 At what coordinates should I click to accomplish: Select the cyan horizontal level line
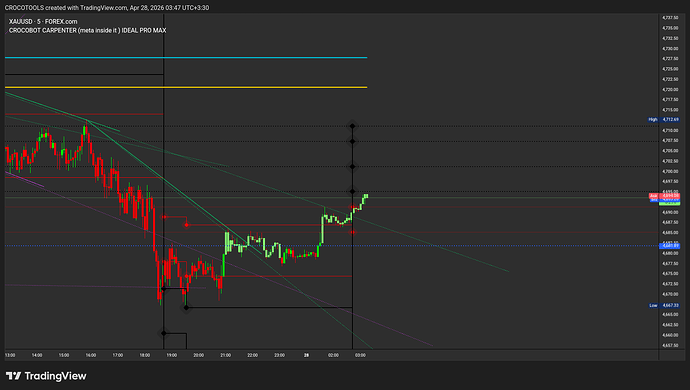186,58
